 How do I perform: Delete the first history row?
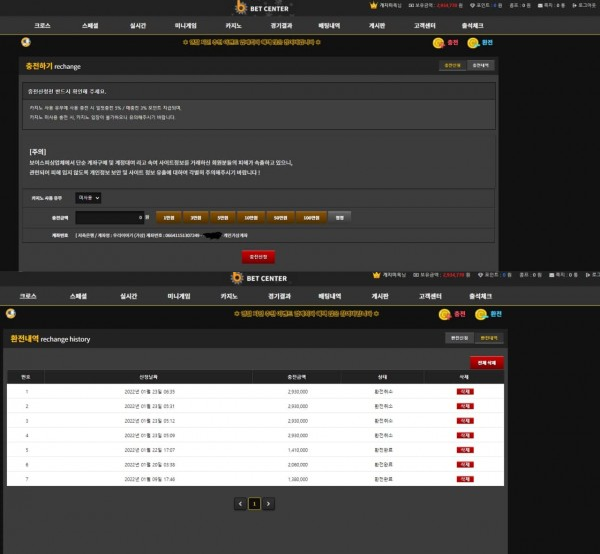(465, 391)
